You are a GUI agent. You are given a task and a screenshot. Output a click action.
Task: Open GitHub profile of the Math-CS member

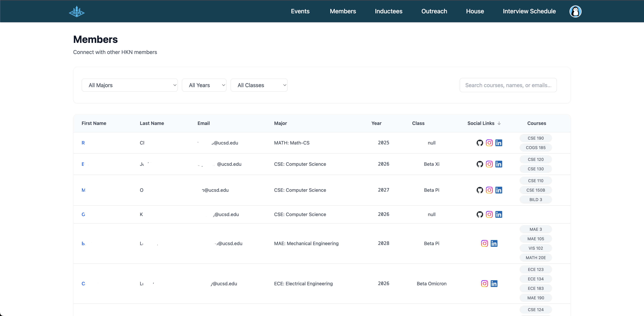(x=480, y=143)
